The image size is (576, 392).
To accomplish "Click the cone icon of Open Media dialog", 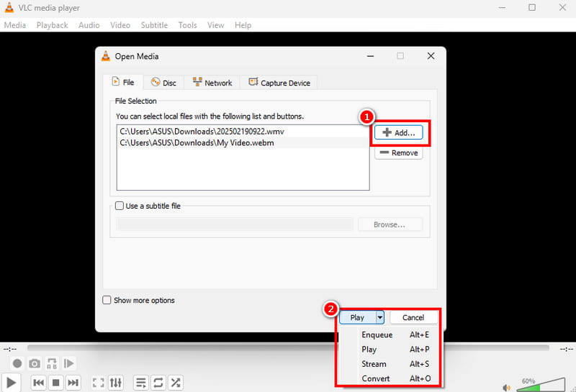I will pos(106,56).
